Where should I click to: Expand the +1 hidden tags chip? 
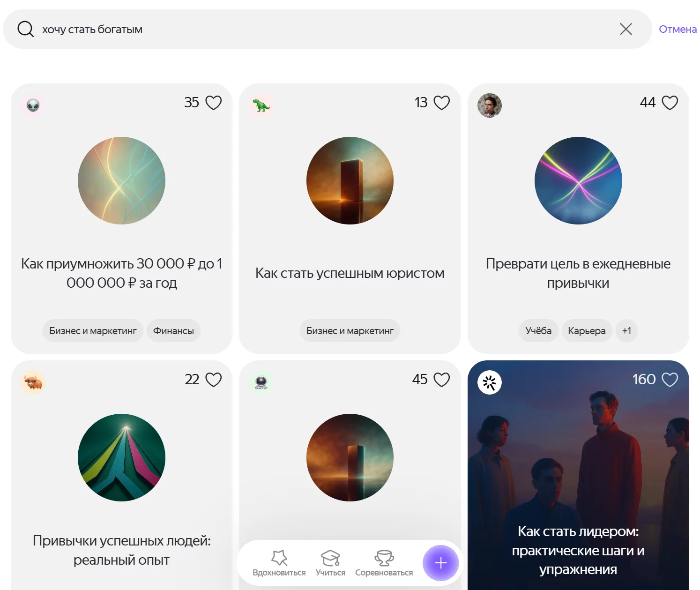click(x=626, y=331)
